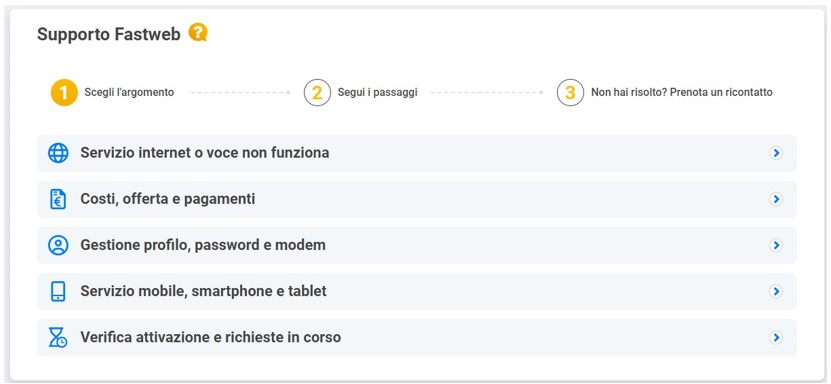The height and width of the screenshot is (384, 831).
Task: Open Servizio mobile, smartphone e tablet
Action: point(417,291)
